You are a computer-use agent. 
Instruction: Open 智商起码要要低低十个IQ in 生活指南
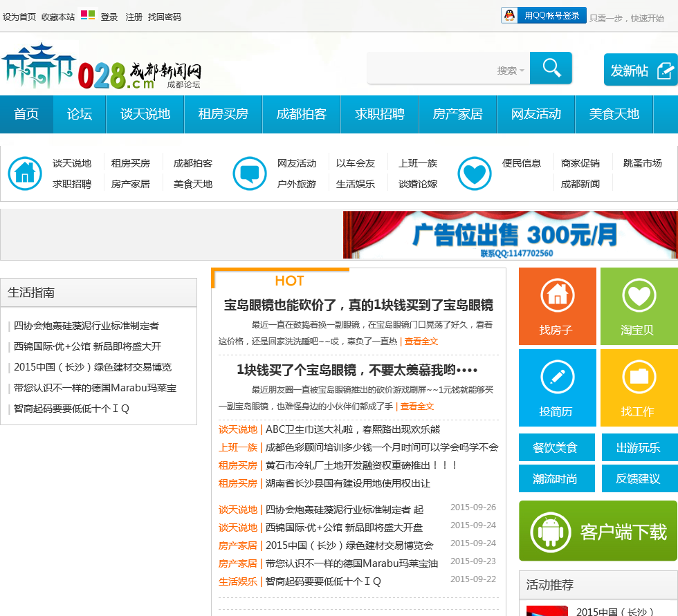coord(71,409)
